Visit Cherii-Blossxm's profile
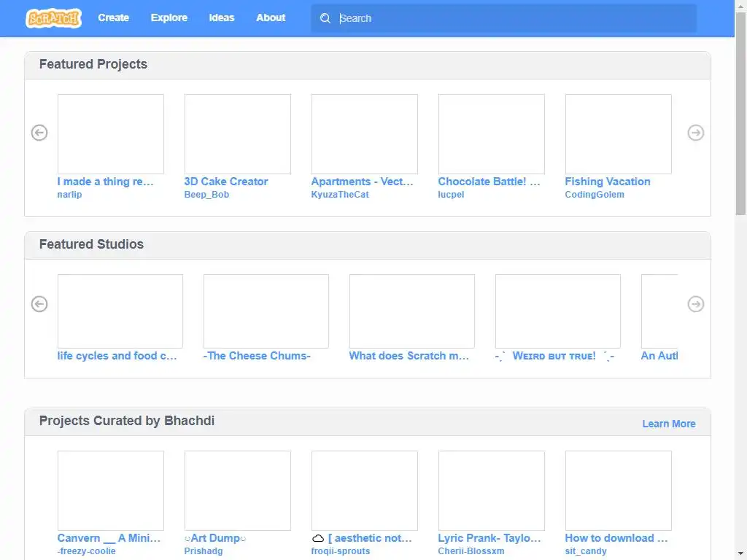 pos(471,551)
